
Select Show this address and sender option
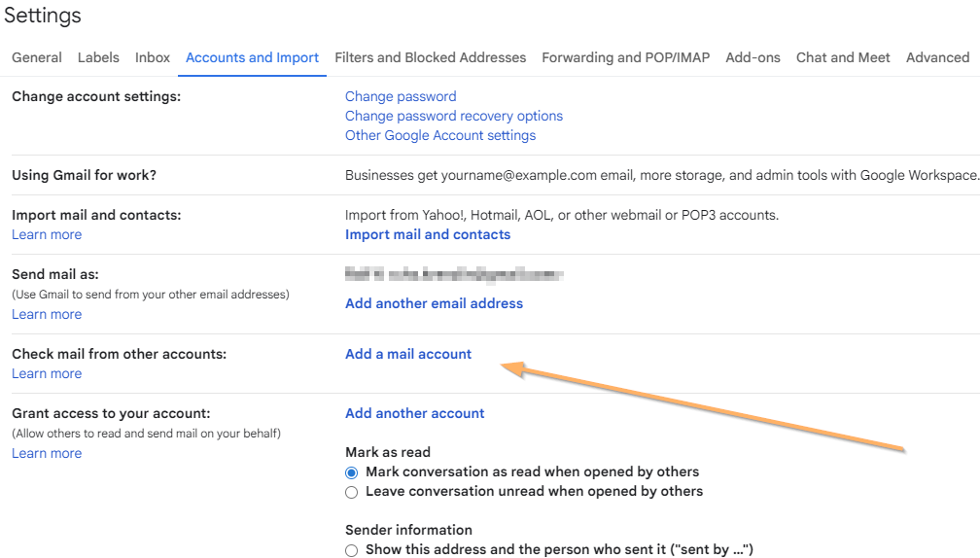pos(352,550)
